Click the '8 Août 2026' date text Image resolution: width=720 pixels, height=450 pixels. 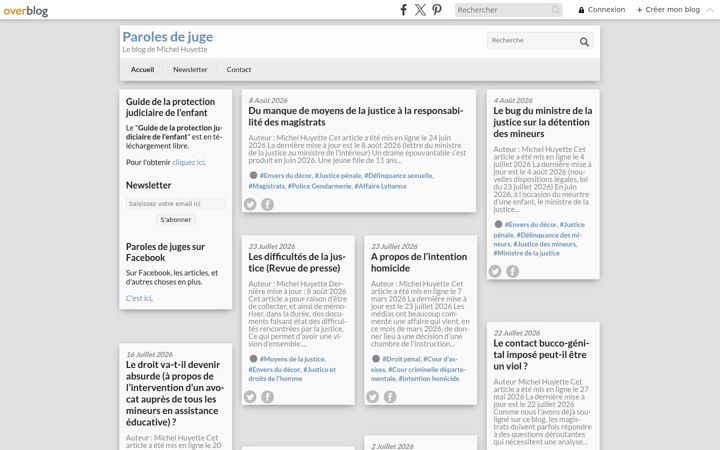[x=268, y=100]
